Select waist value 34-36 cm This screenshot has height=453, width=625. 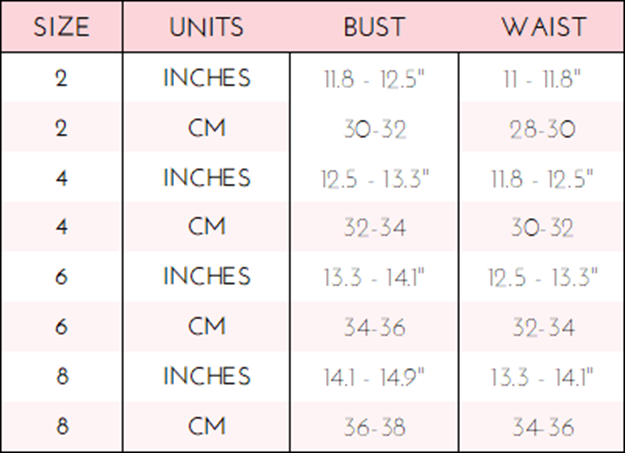click(x=543, y=427)
